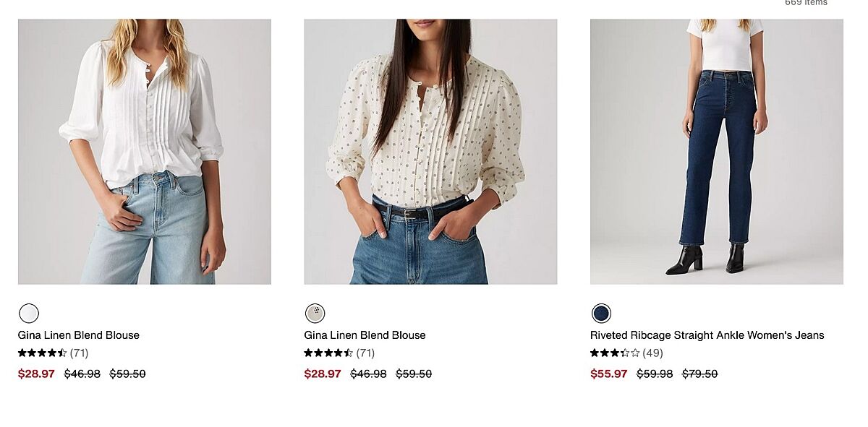The width and height of the screenshot is (868, 427).
Task: Click the $55.97 sale price on jeans
Action: coord(609,374)
